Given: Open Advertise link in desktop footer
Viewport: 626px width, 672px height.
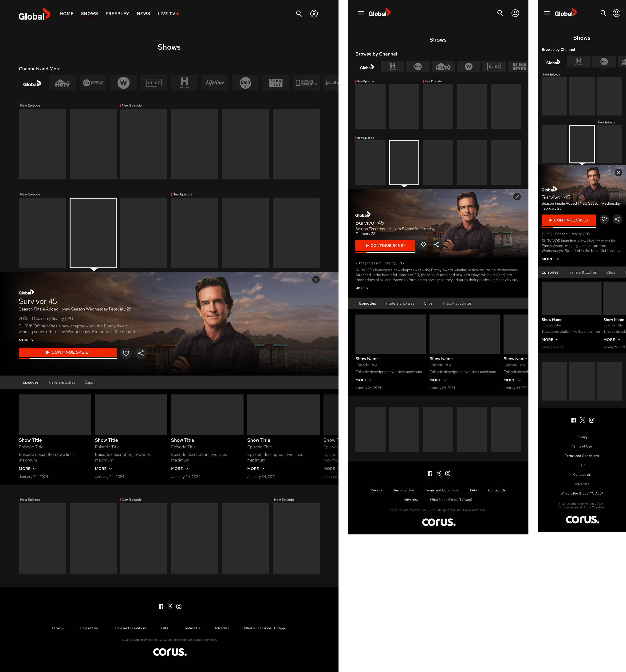Looking at the screenshot, I should 222,628.
